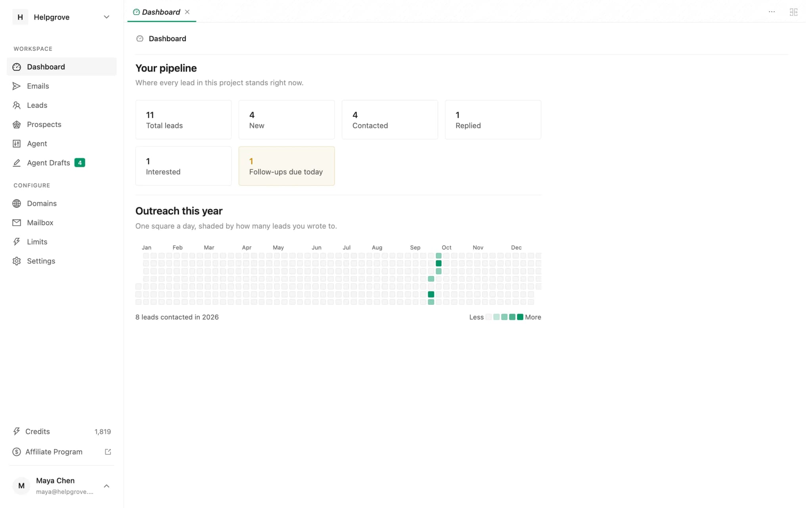Open Follow-ups due today card
Screen dimensions: 812x508
[x=287, y=166]
